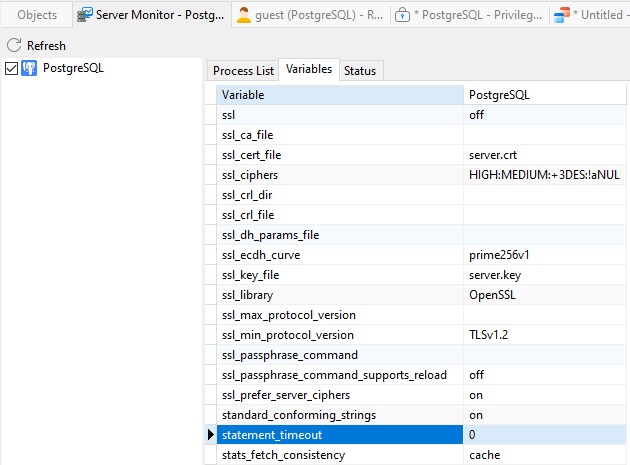630x465 pixels.
Task: Select the standard_conforming_strings variable
Action: pyautogui.click(x=340, y=415)
